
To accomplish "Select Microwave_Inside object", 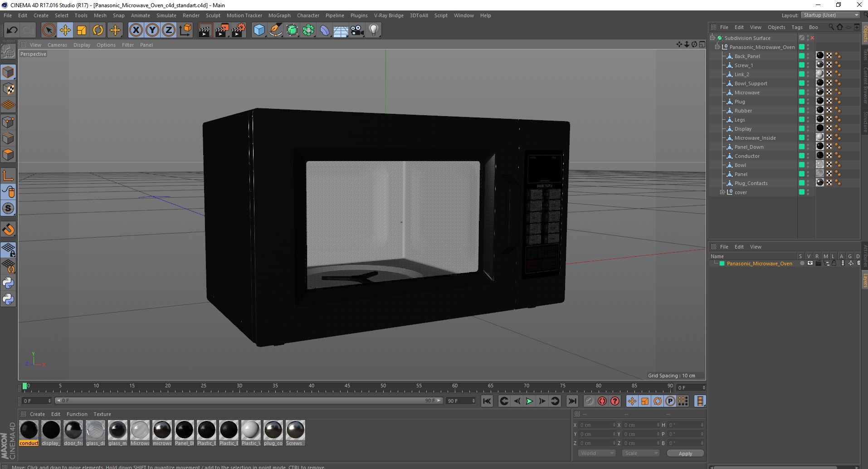I will point(755,138).
